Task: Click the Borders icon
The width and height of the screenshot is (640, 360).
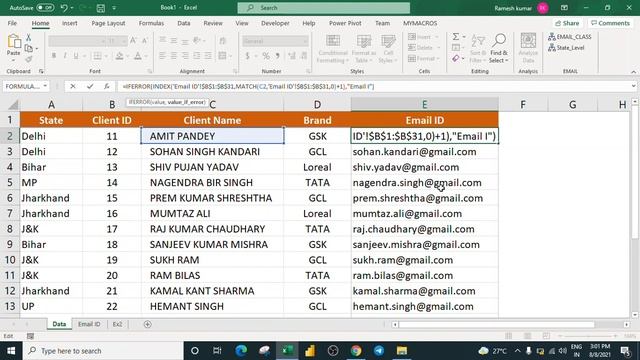Action: coord(97,56)
